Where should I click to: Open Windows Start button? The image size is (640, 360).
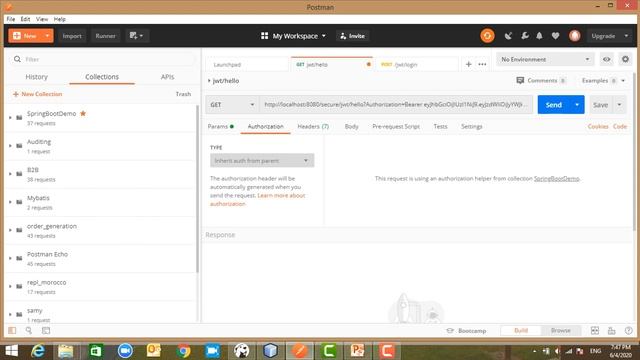11,351
